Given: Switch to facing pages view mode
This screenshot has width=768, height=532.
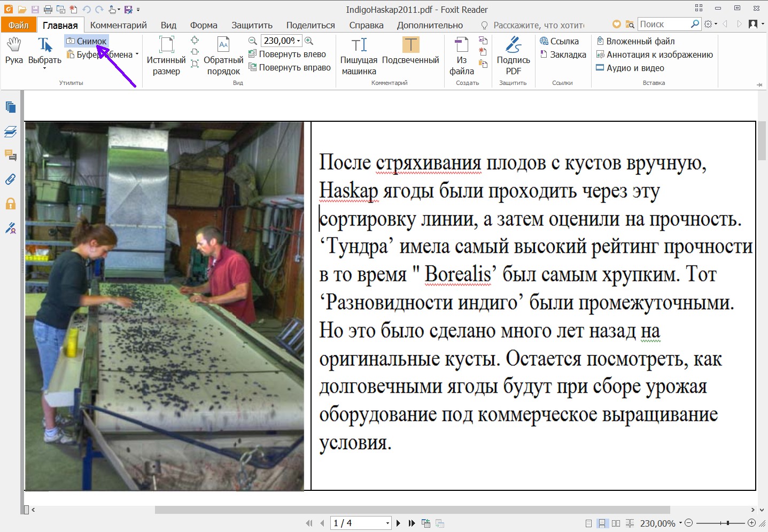Looking at the screenshot, I should pos(616,523).
